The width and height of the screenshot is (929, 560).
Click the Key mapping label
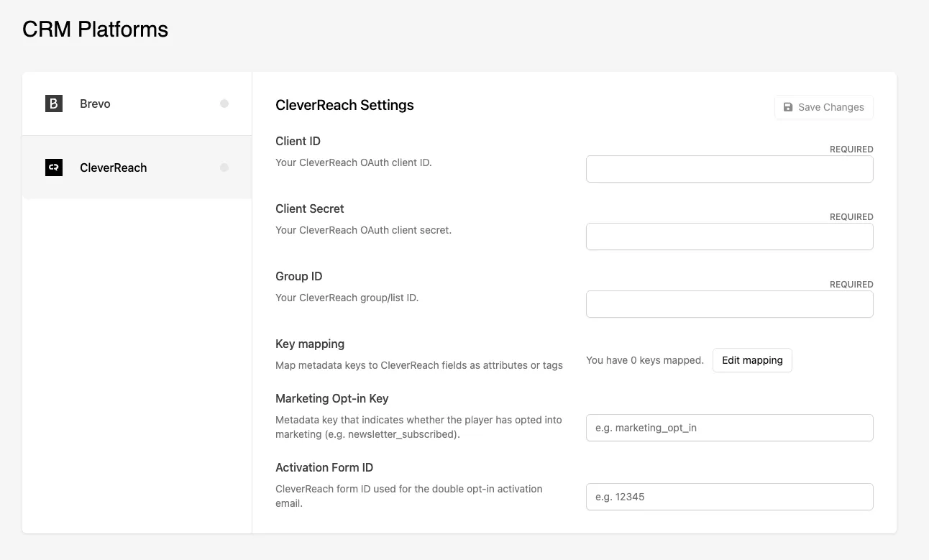tap(310, 344)
